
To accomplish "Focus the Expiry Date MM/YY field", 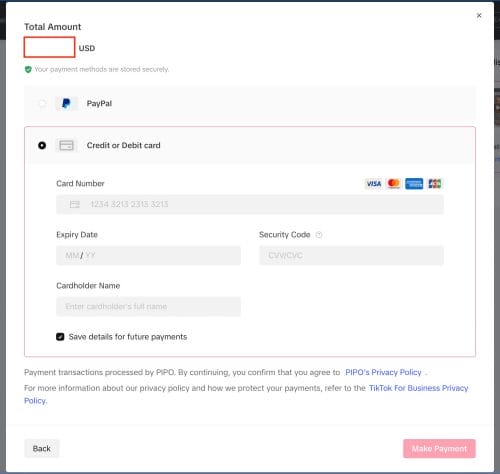I will 148,255.
